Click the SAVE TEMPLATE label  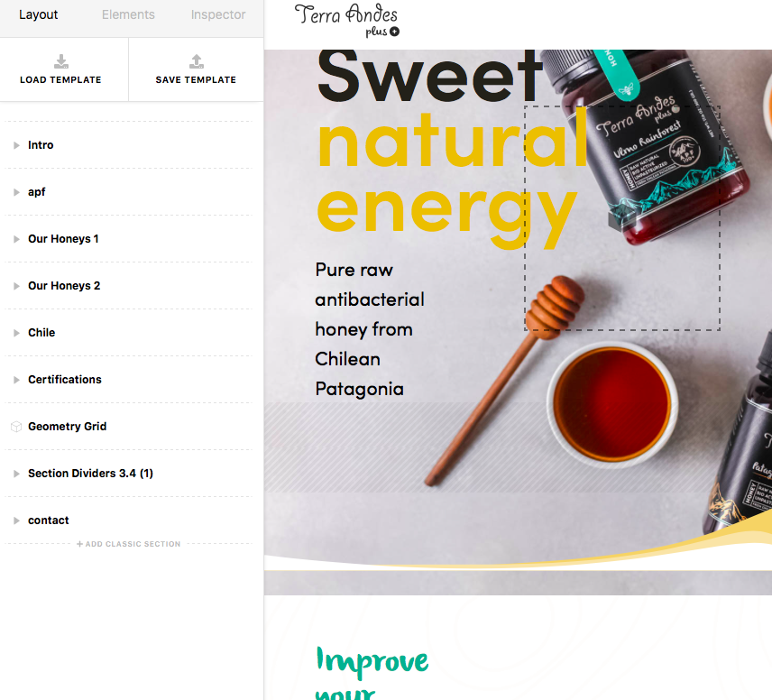point(196,79)
